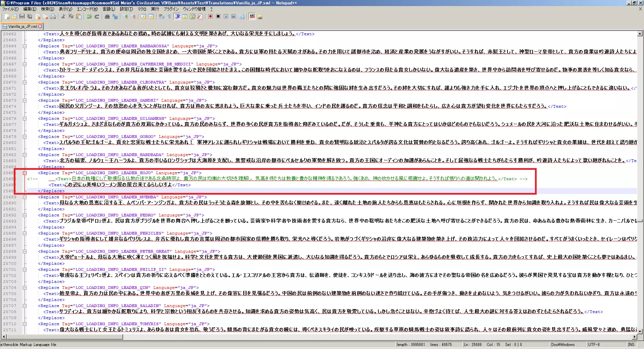Collapse the fold at line 25673 GANDHI
Screen dimensions: 644x349
click(24, 100)
